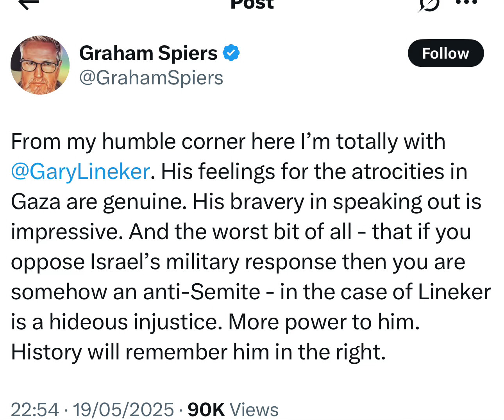Screen dimensions: 504x420
Task: Follow Graham Spiers
Action: click(x=446, y=53)
